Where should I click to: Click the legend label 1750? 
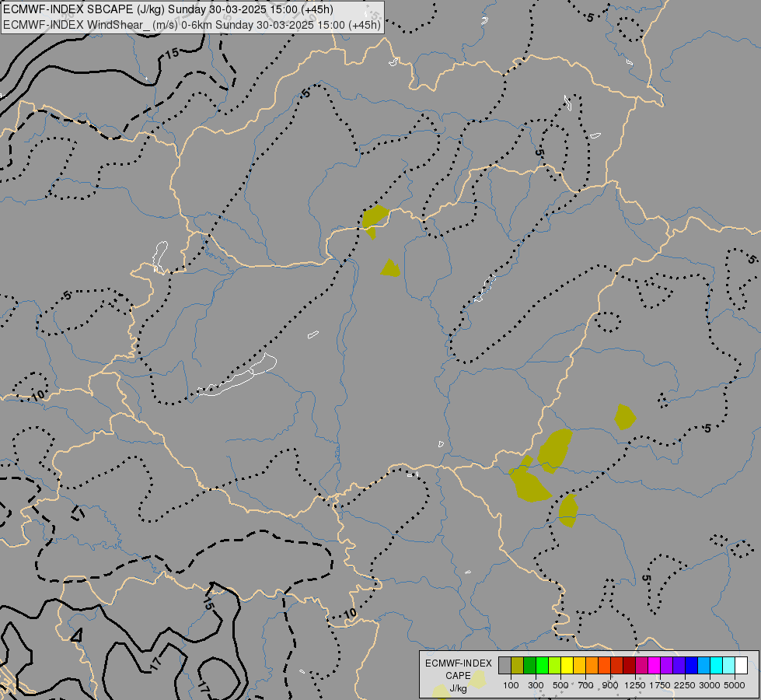click(x=660, y=685)
